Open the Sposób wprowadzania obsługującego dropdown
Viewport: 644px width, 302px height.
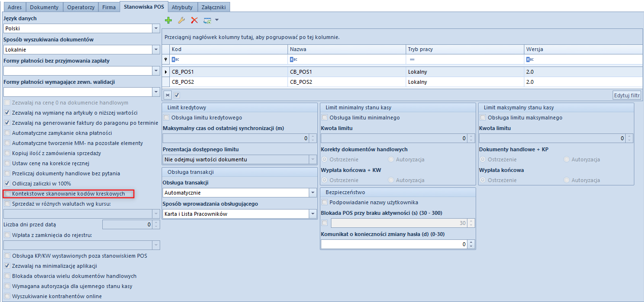(x=312, y=214)
